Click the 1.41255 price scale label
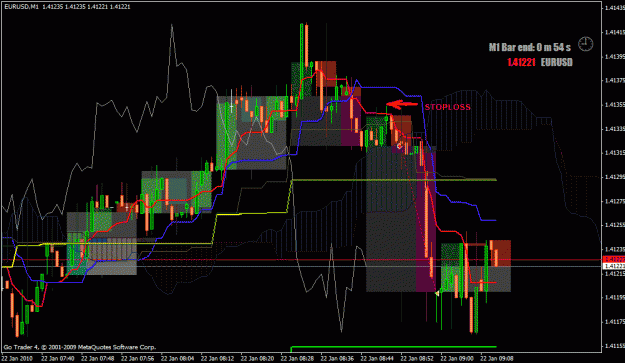625x363 pixels. 615,225
